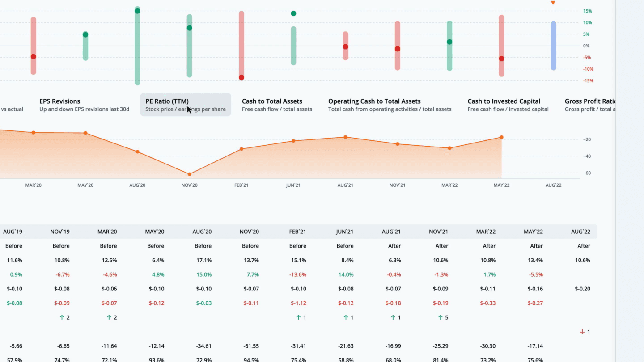This screenshot has width=644, height=362.
Task: Click the up arrow in NOV`19 column
Action: (62, 317)
